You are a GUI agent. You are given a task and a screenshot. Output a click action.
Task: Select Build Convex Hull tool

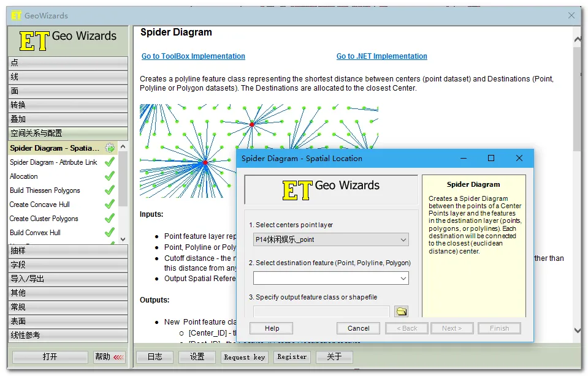pyautogui.click(x=35, y=233)
